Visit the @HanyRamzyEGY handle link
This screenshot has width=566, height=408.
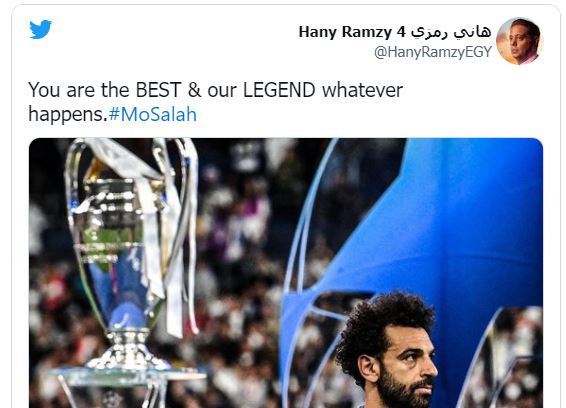432,52
